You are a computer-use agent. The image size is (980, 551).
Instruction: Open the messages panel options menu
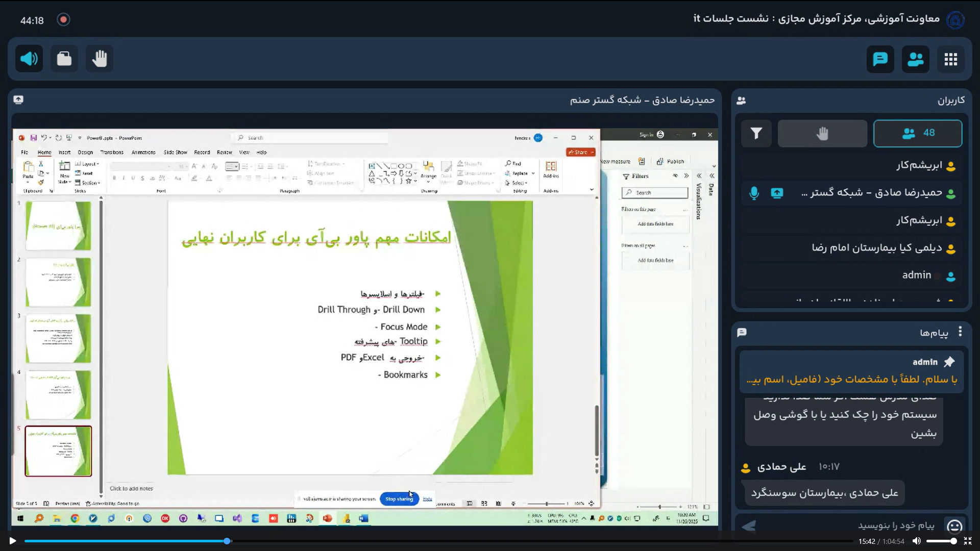960,332
